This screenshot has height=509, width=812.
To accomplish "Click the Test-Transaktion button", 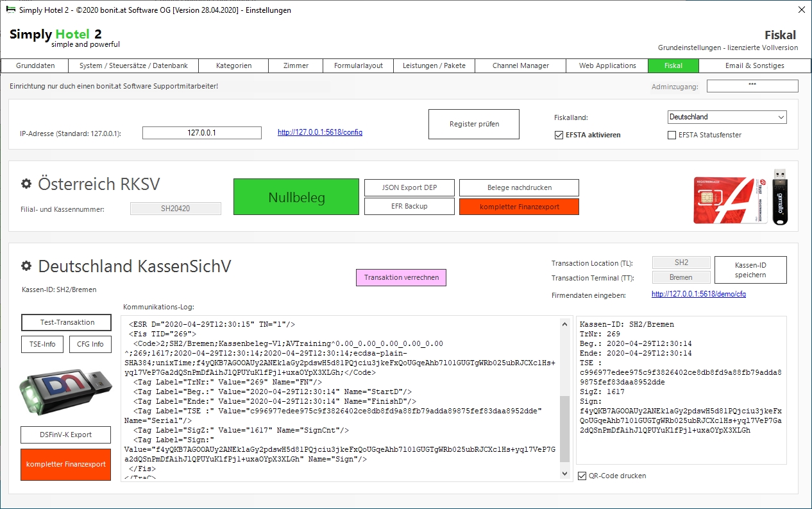I will click(x=67, y=322).
